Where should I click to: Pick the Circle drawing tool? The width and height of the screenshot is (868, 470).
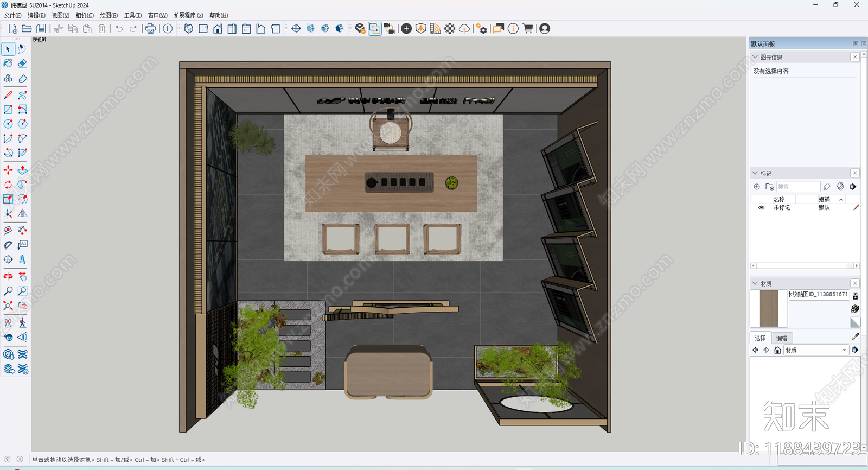(x=8, y=124)
